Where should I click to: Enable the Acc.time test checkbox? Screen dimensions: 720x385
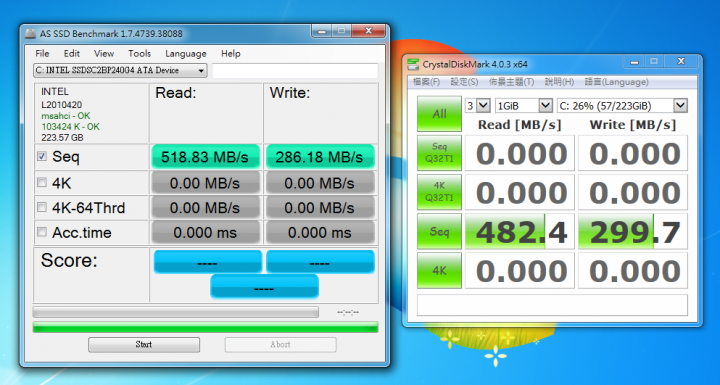tap(42, 232)
